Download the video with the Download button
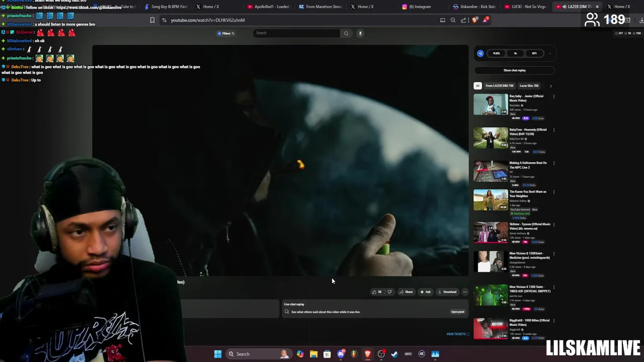Screen dimensions: 644x362 coord(447,292)
